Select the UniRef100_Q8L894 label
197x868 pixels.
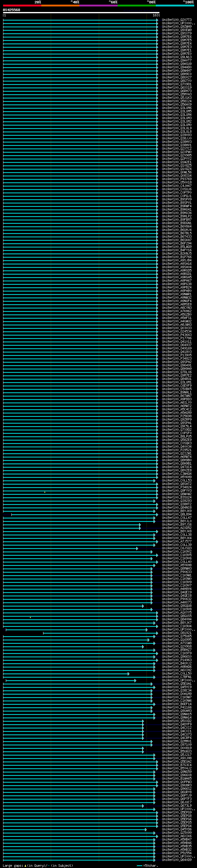177,515
